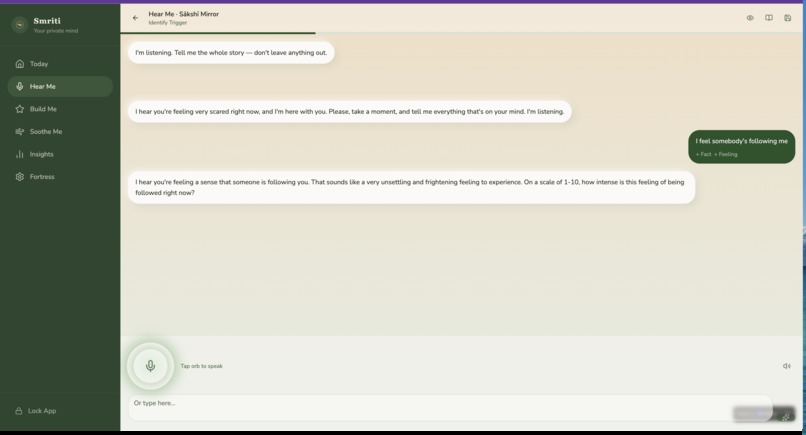Image resolution: width=806 pixels, height=435 pixels.
Task: Click the green progress bar under the header
Action: 218,33
